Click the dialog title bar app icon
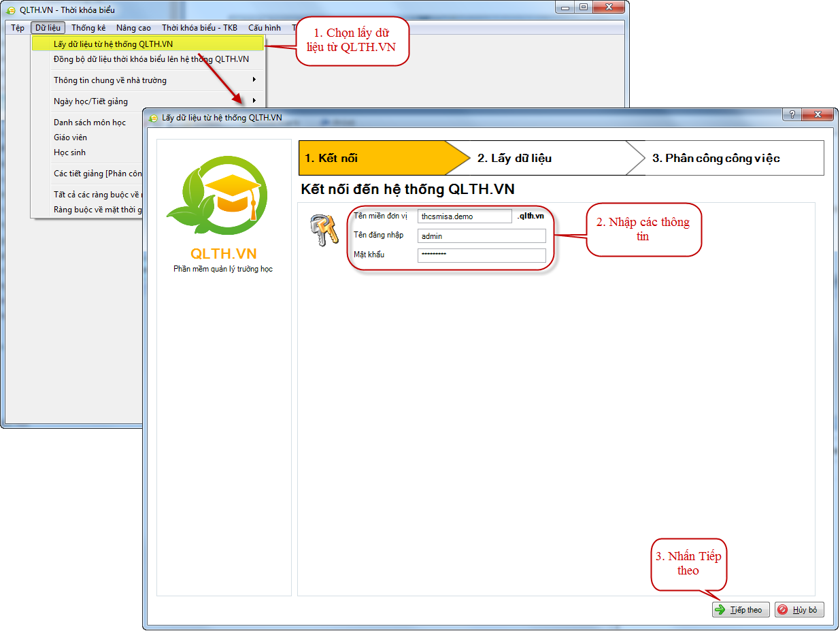The width and height of the screenshot is (840, 631). pos(152,118)
